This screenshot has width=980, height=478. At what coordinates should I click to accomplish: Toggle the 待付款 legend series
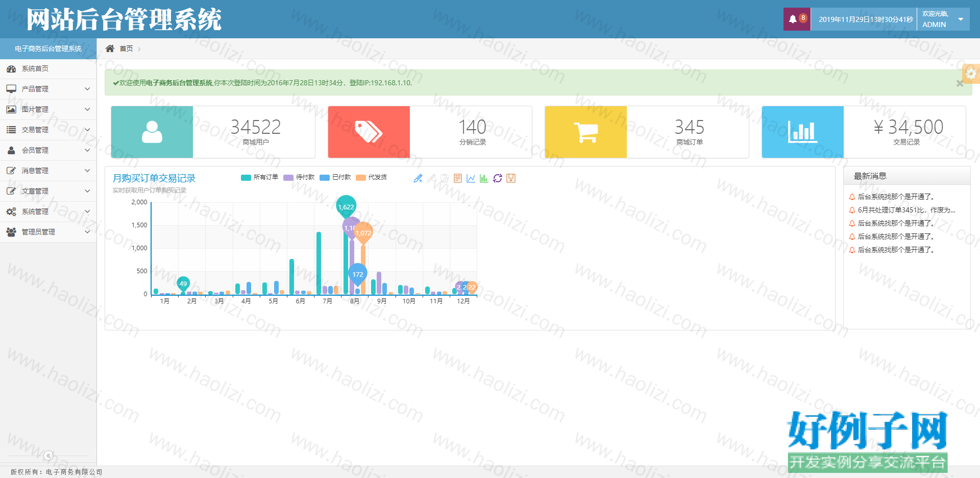(x=299, y=177)
